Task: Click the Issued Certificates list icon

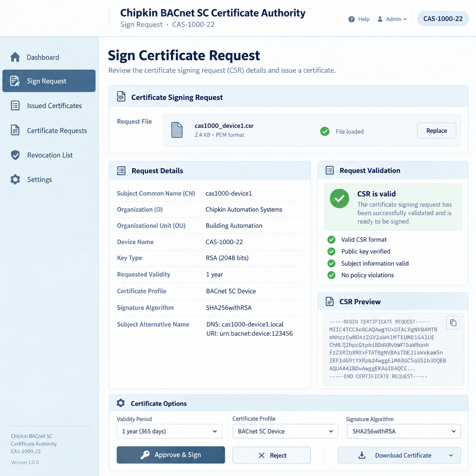Action: tap(15, 106)
